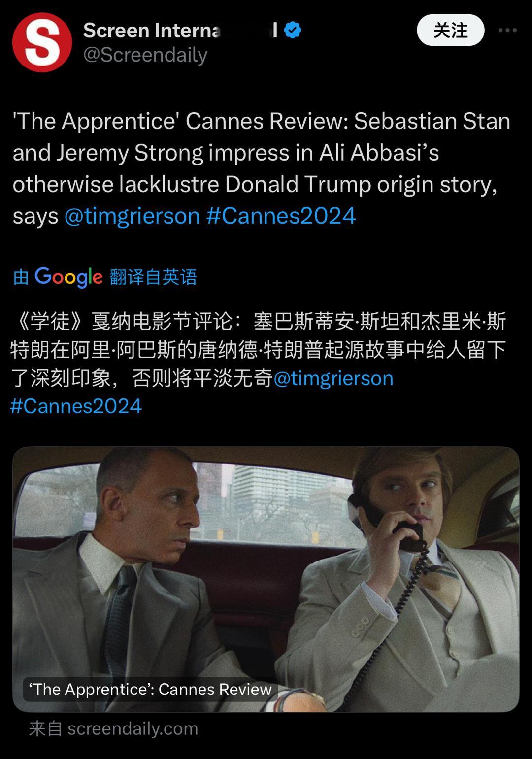Open the @Screendaily handle

tap(145, 55)
